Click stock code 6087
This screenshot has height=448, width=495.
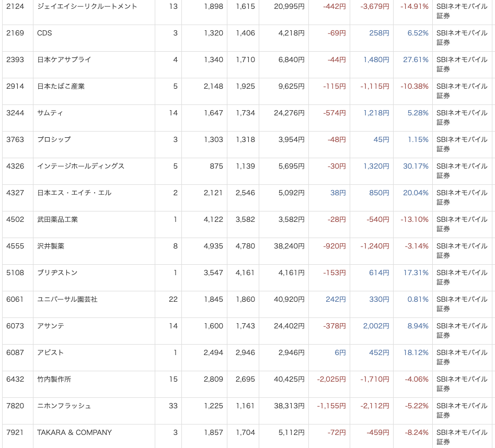pos(15,352)
